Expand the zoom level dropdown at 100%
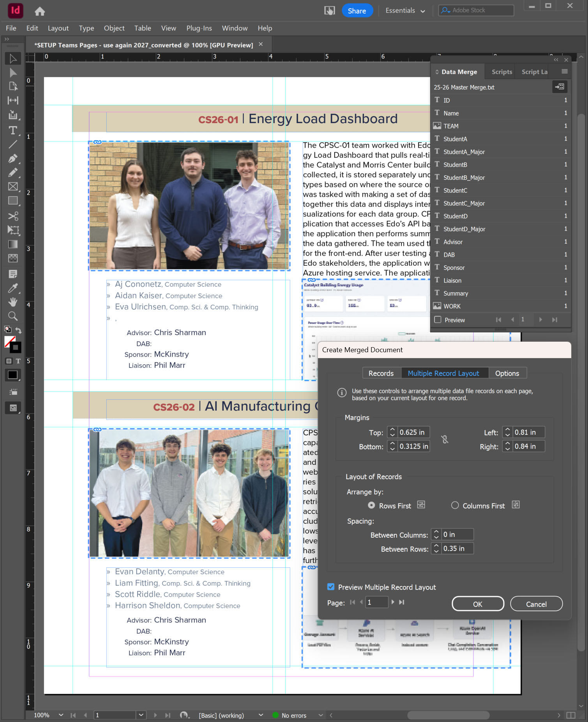Image resolution: width=588 pixels, height=722 pixels. pos(61,715)
